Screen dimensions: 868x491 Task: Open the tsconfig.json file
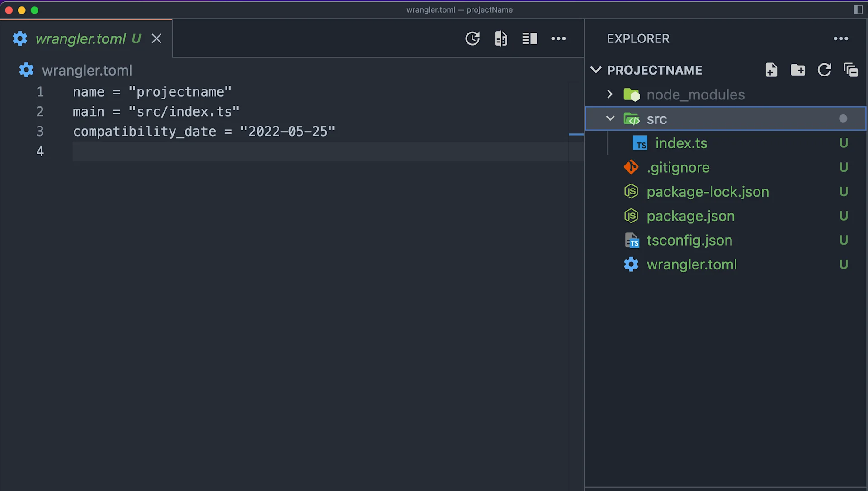(x=689, y=240)
